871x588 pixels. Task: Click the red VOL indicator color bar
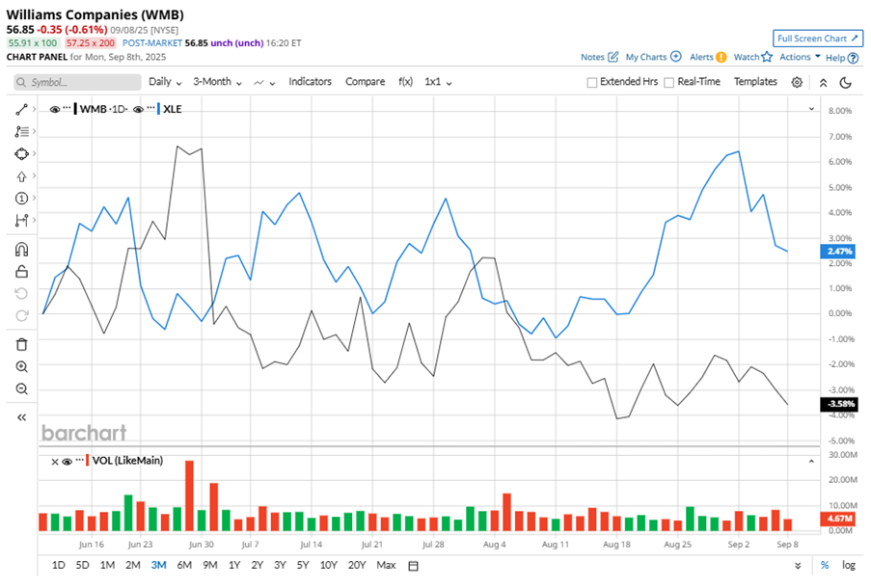[87, 461]
